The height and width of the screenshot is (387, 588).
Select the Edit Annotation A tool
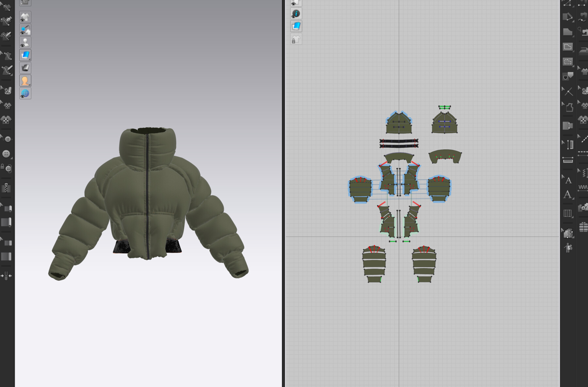[x=568, y=180]
